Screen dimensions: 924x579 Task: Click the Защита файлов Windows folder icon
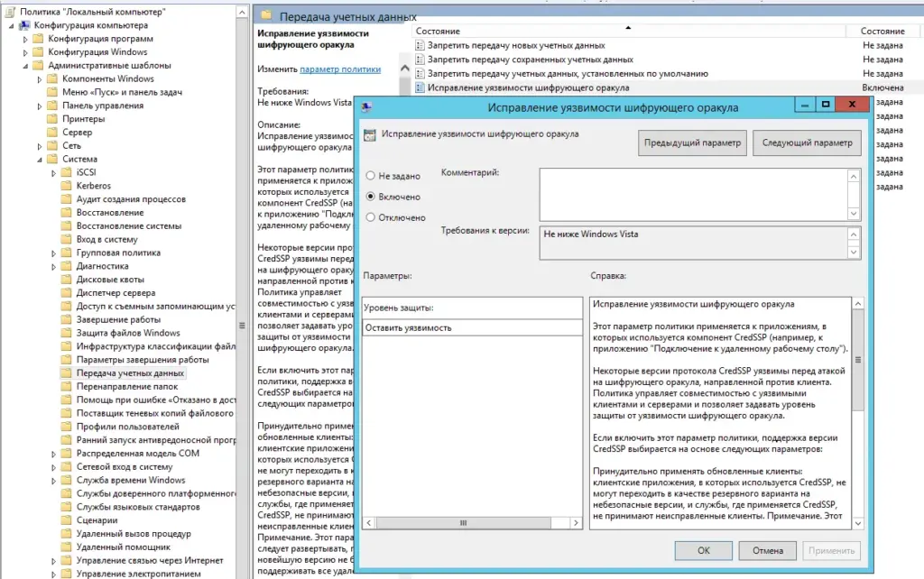click(x=67, y=333)
